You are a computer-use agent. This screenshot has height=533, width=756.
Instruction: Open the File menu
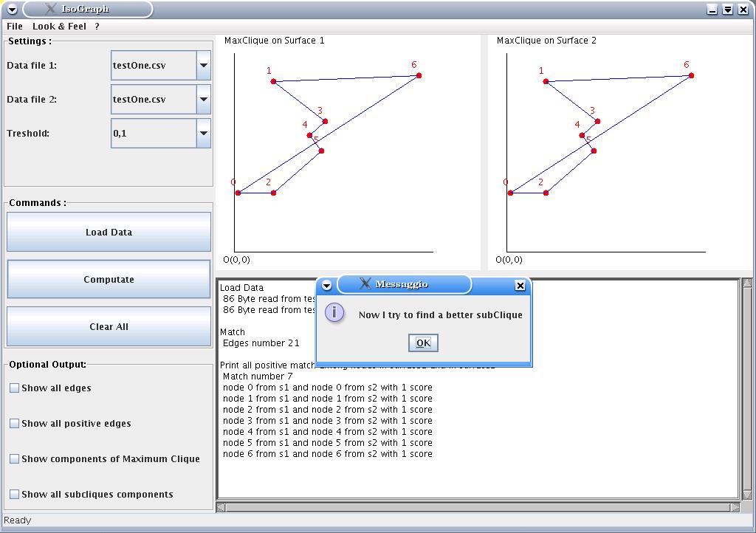click(15, 27)
